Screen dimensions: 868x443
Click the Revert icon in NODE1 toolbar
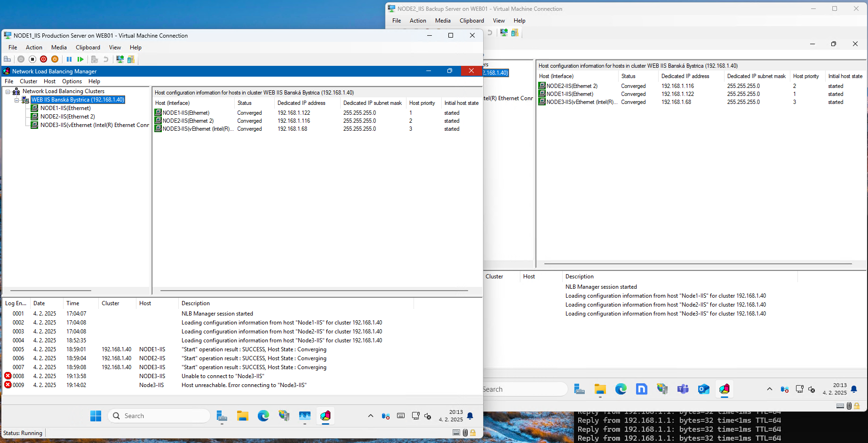106,59
